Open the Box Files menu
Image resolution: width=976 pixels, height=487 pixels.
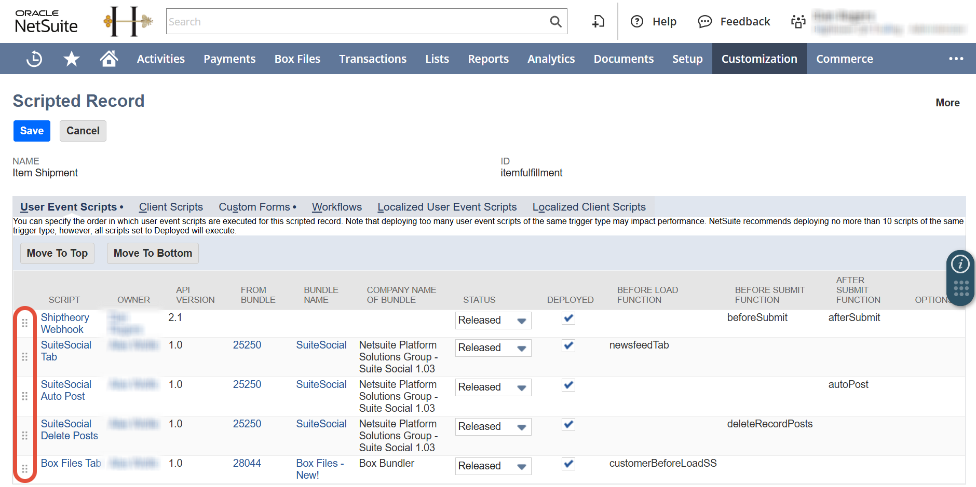tap(298, 59)
